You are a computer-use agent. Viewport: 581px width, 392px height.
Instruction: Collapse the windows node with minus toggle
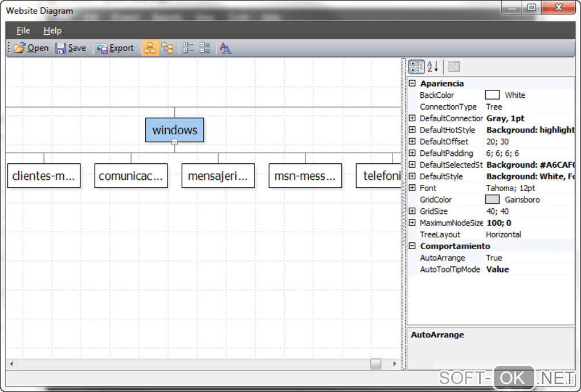(x=174, y=142)
